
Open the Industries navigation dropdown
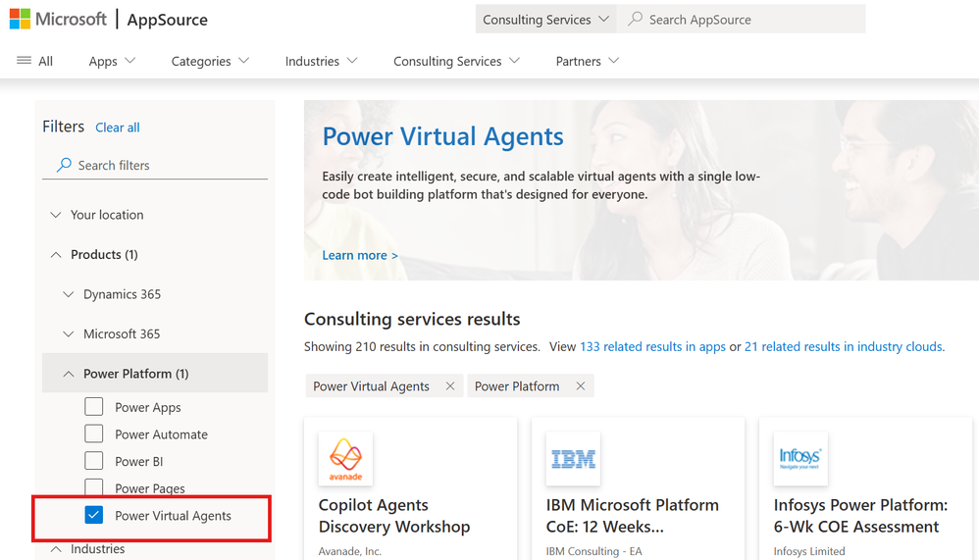point(321,61)
